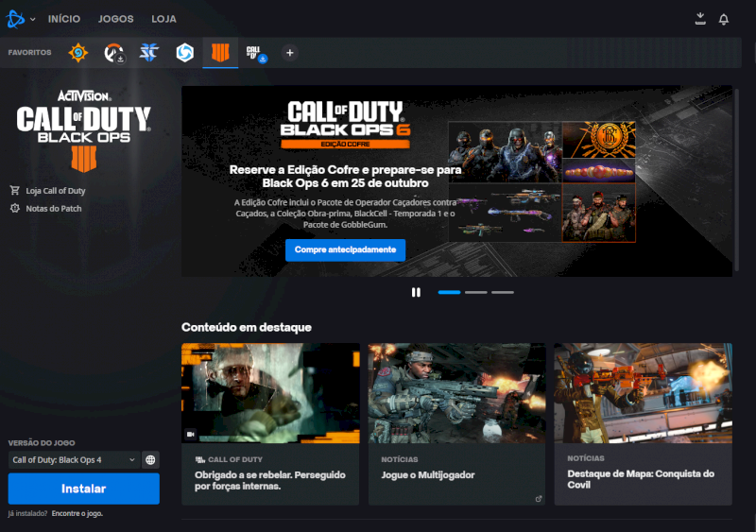
Task: Click video camera icon on first card
Action: (191, 434)
